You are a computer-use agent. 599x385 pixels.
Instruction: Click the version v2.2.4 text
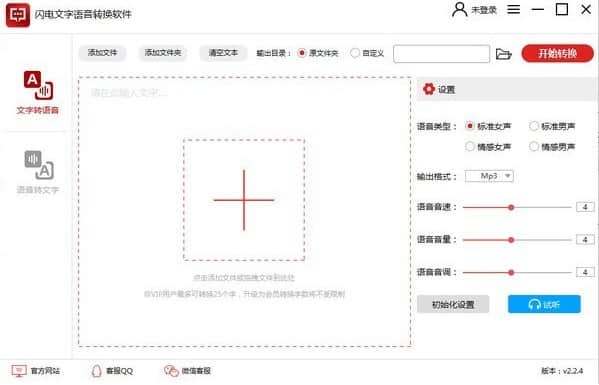click(x=562, y=371)
